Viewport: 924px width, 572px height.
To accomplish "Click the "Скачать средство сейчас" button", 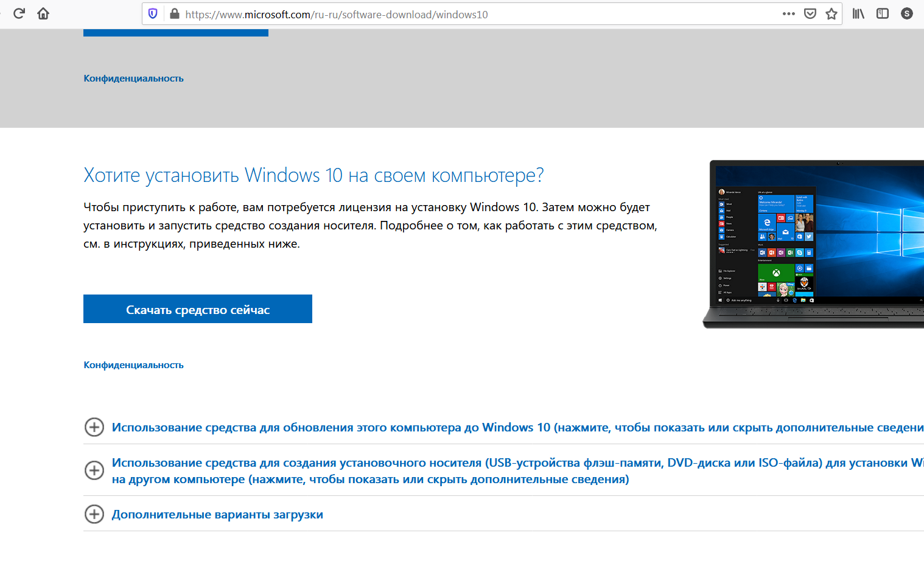I will [x=198, y=309].
